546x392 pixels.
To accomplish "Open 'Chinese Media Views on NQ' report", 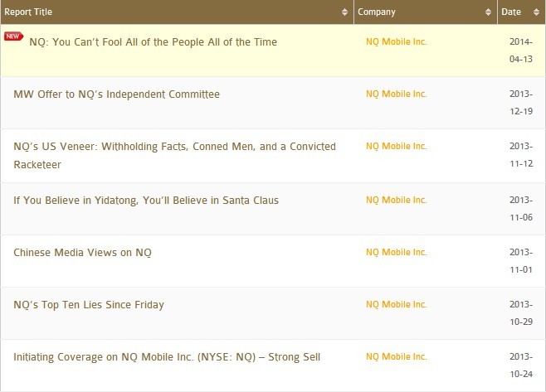I will tap(83, 252).
